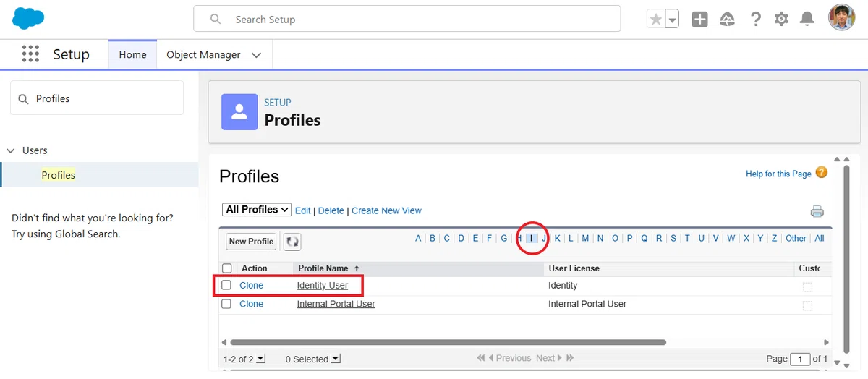Click the orange help icon beside Help for this Page
The height and width of the screenshot is (379, 868).
(821, 173)
